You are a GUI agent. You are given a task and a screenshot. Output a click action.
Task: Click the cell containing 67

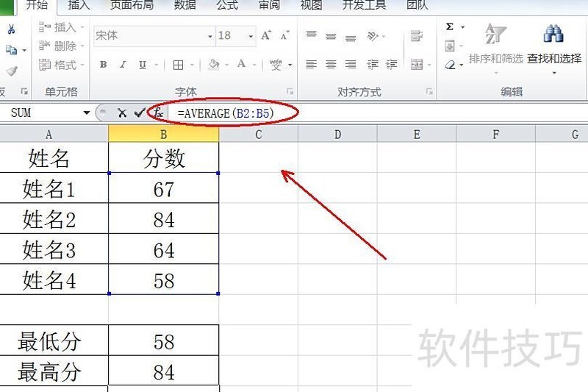163,188
